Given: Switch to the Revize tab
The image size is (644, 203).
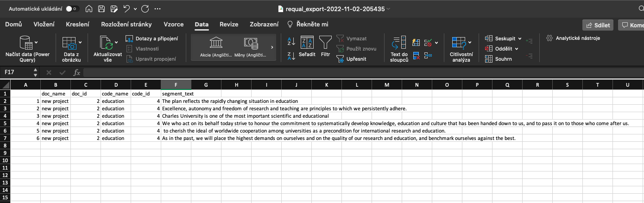Looking at the screenshot, I should (229, 25).
